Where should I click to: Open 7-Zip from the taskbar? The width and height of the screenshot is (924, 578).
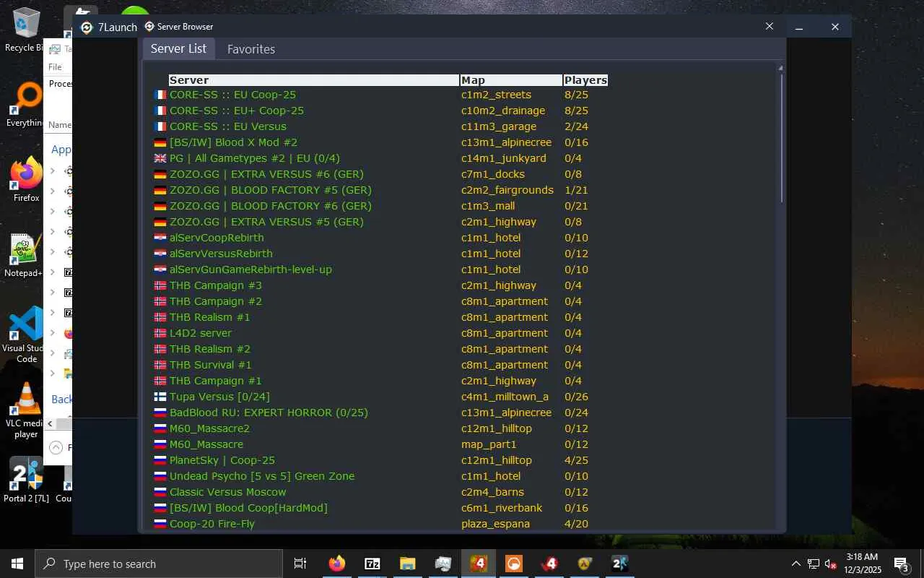point(372,564)
